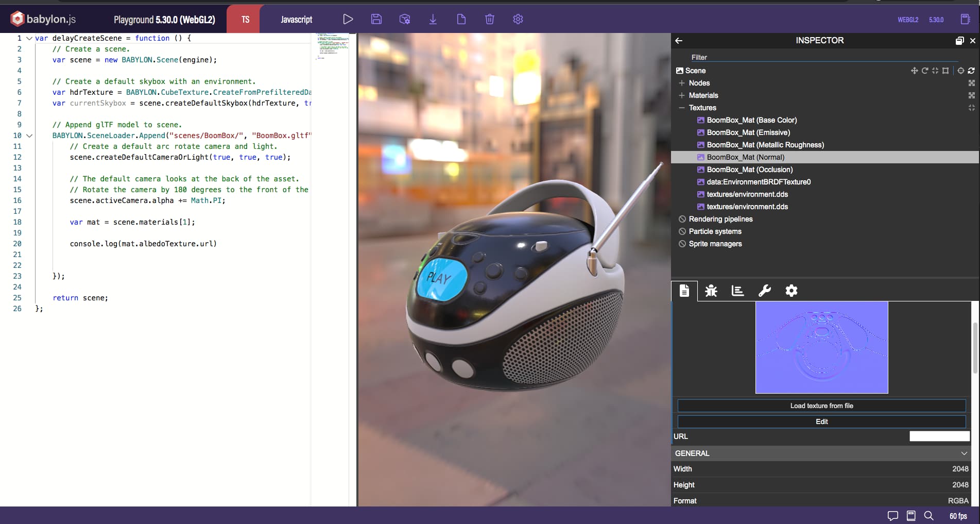The image size is (980, 524).
Task: Open the WEBGL2 engine selector
Action: [908, 20]
